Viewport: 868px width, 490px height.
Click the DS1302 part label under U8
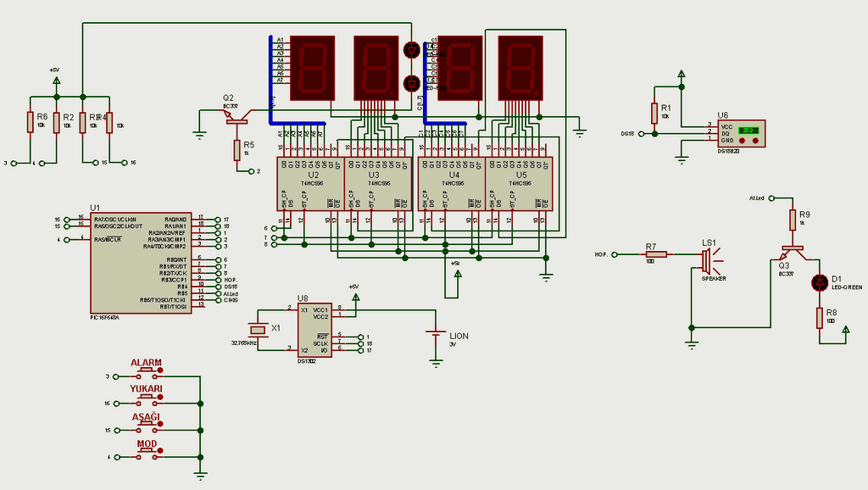coord(307,361)
